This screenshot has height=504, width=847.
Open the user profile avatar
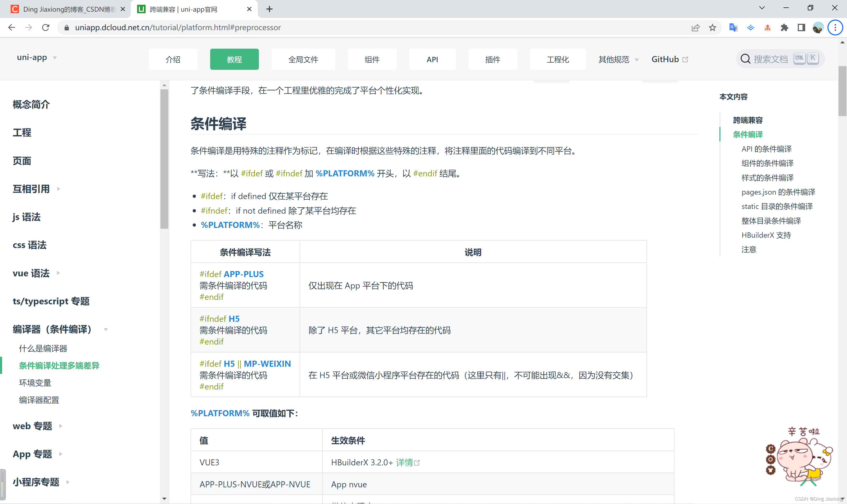tap(818, 28)
